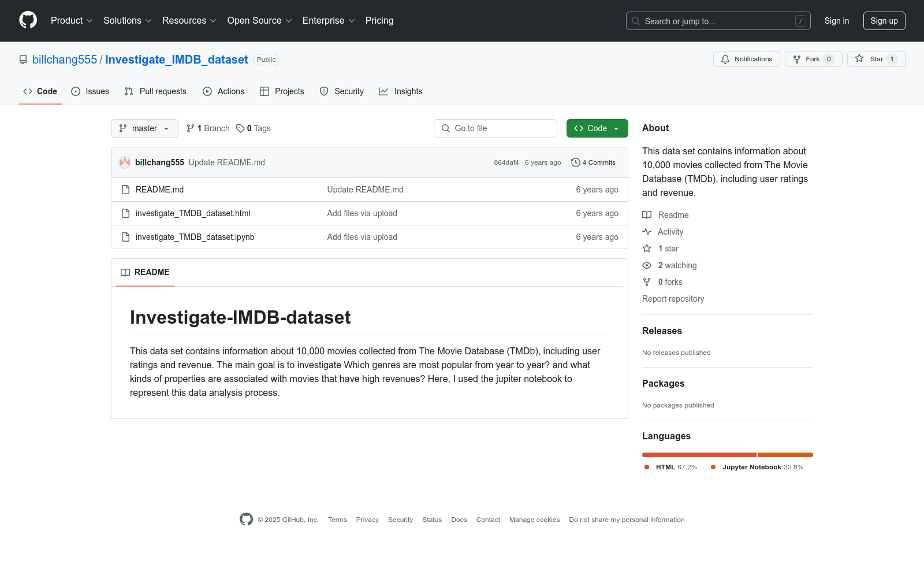
Task: Click the GitHub logo in the header
Action: pyautogui.click(x=28, y=20)
